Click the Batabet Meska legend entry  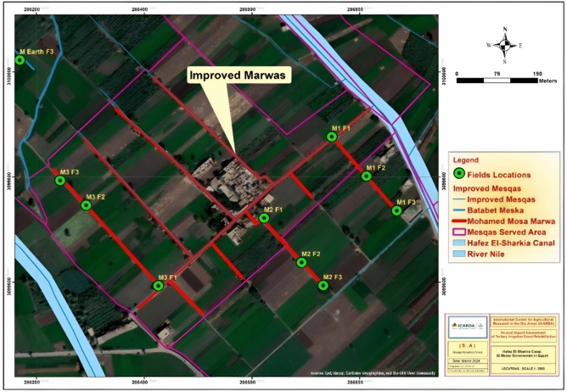coord(488,210)
